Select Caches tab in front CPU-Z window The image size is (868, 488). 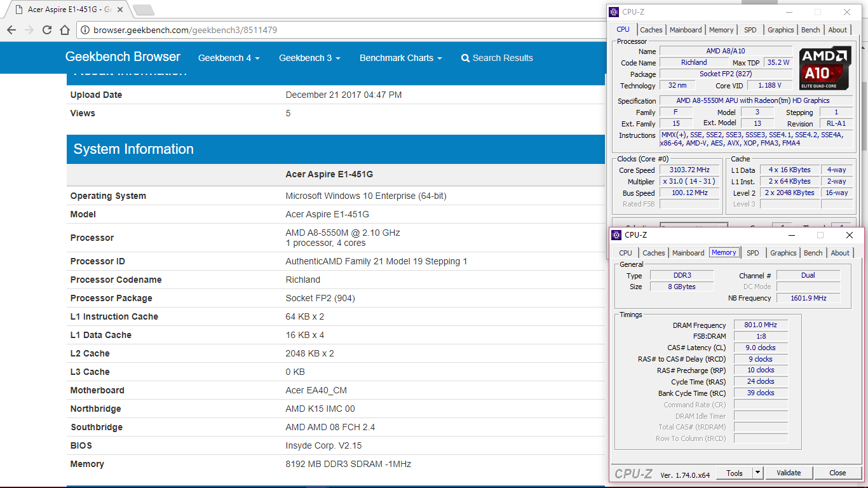[x=654, y=253]
